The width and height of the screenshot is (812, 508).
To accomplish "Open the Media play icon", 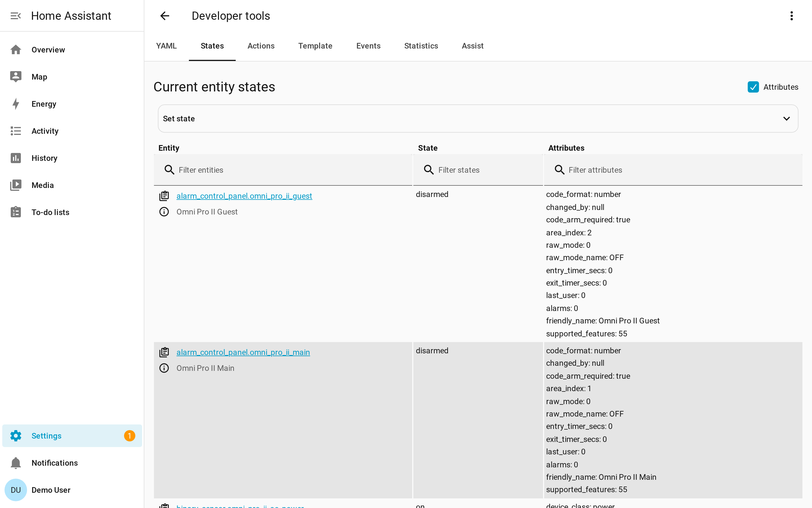I will coord(16,185).
